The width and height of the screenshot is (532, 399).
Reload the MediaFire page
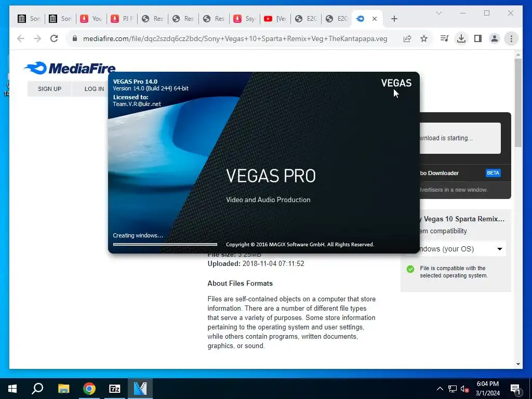click(x=54, y=38)
